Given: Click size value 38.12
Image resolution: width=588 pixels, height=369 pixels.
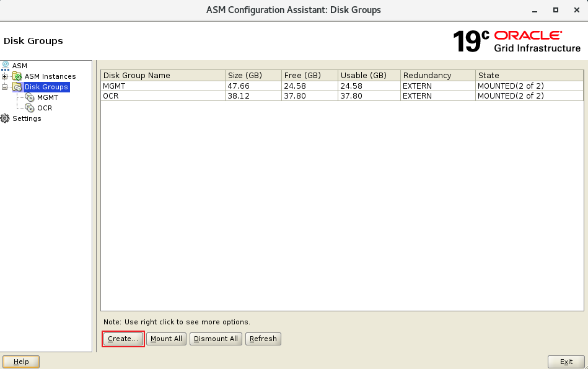Looking at the screenshot, I should tap(239, 96).
